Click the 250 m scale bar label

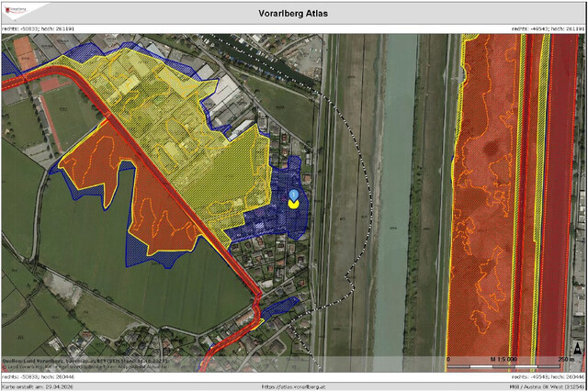[566, 359]
